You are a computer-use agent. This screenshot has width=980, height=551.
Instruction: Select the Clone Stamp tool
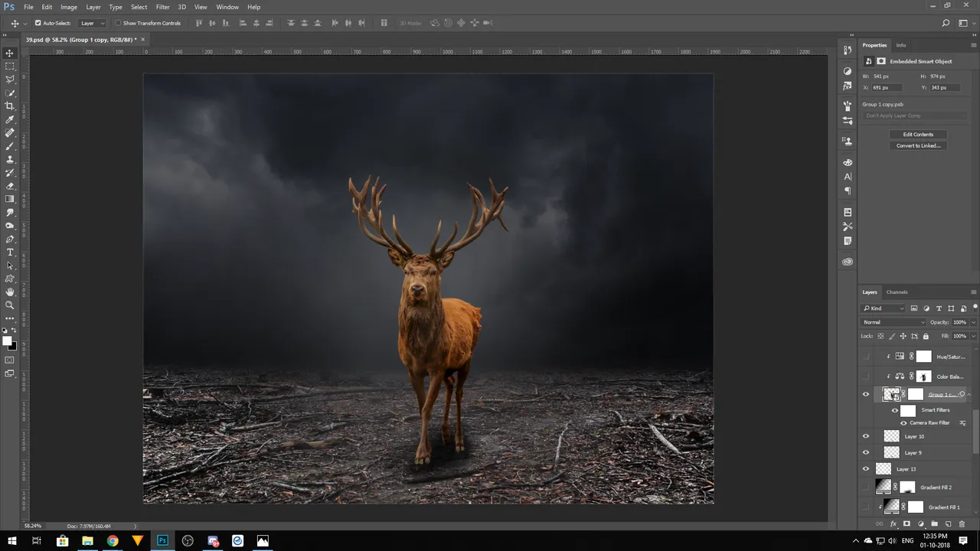point(10,159)
